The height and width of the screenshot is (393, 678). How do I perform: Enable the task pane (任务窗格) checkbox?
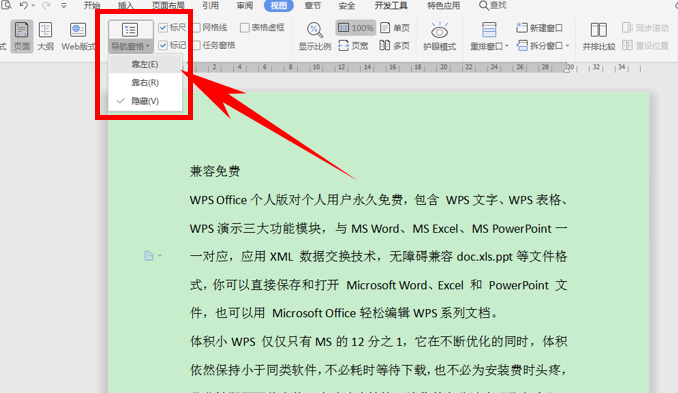197,45
